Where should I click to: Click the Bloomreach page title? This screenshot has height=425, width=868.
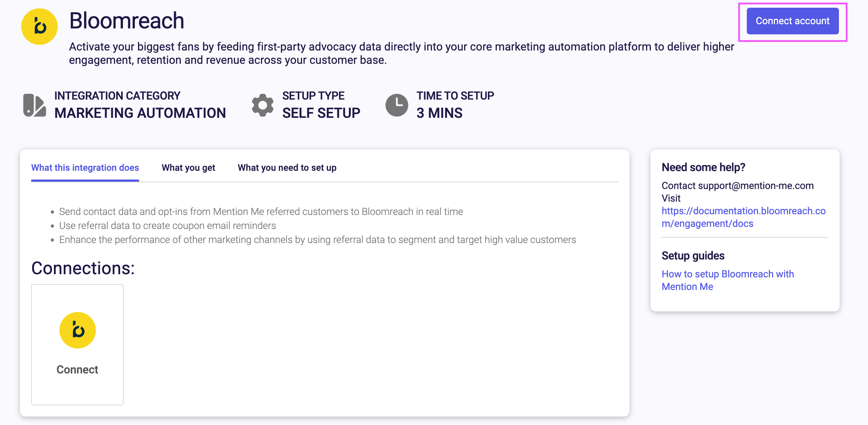coord(126,21)
